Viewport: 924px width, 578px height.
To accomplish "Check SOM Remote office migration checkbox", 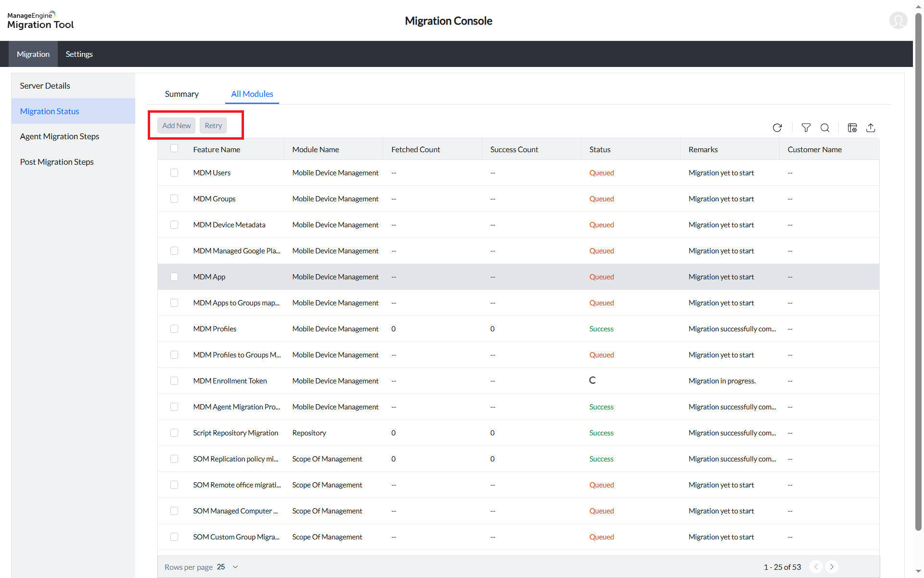I will [174, 485].
